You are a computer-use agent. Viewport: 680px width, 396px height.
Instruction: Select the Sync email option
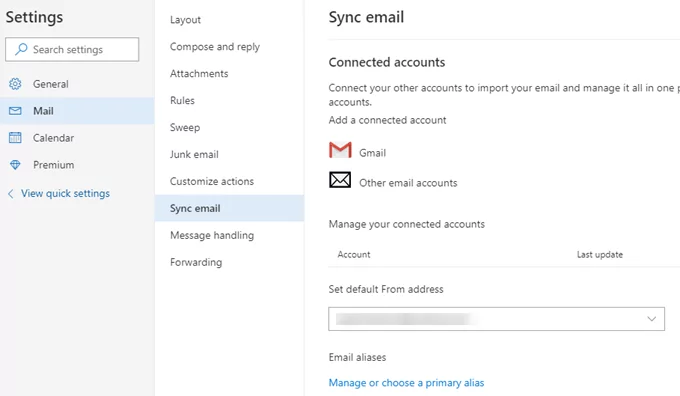229,208
